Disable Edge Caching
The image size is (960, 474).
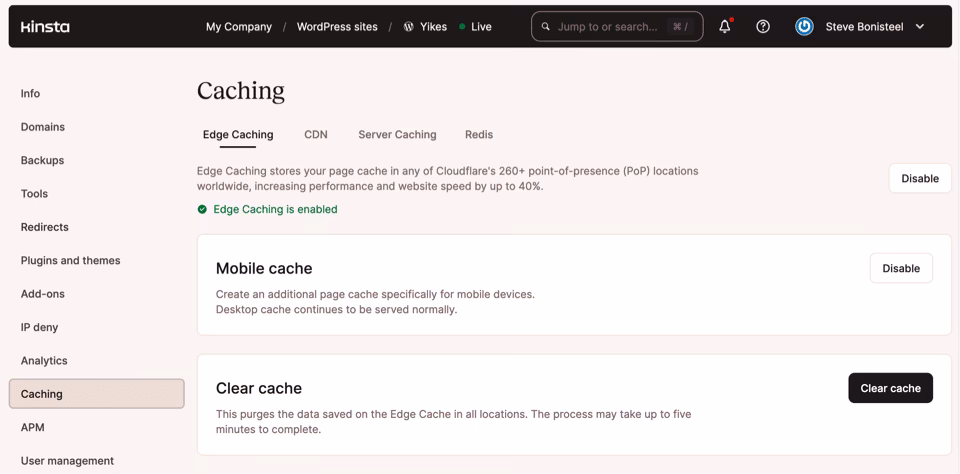[919, 179]
